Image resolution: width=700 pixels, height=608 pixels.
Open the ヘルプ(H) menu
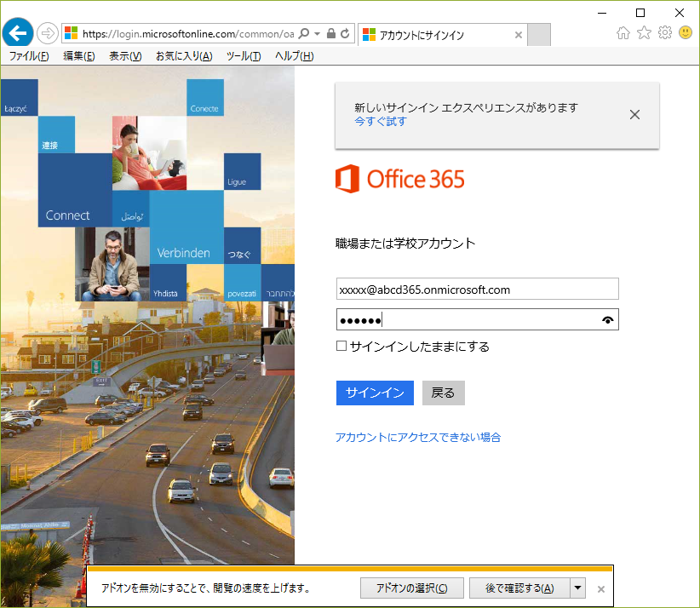(294, 56)
